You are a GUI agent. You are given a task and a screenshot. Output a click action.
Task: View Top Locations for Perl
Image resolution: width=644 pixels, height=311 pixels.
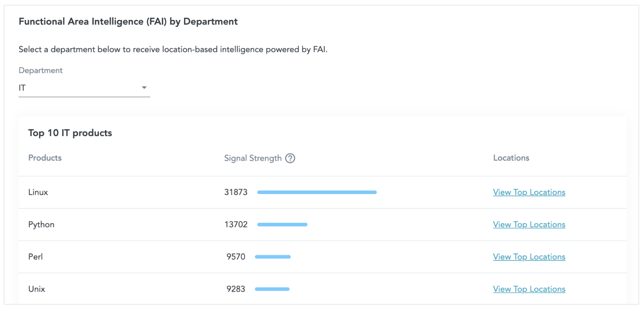click(x=528, y=257)
